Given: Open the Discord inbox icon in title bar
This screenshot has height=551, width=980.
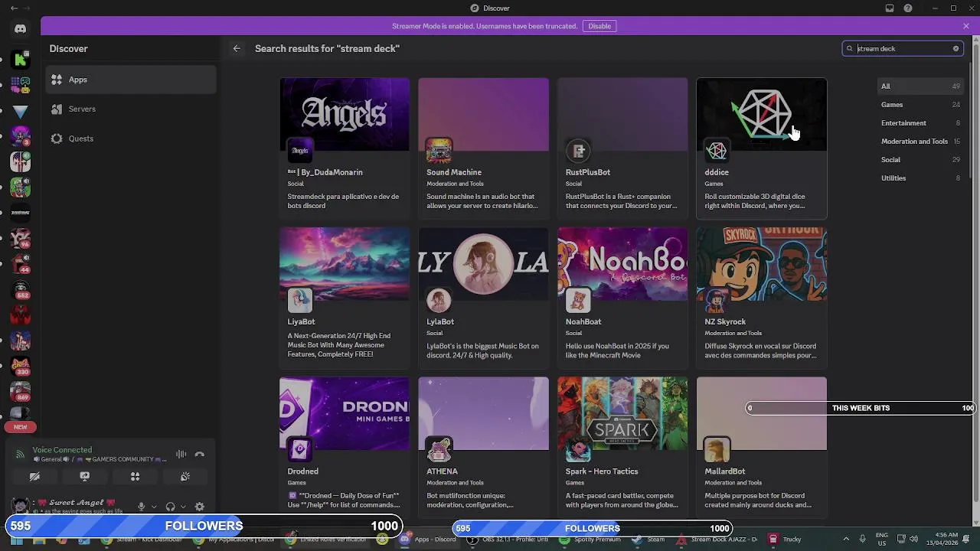Looking at the screenshot, I should (890, 8).
